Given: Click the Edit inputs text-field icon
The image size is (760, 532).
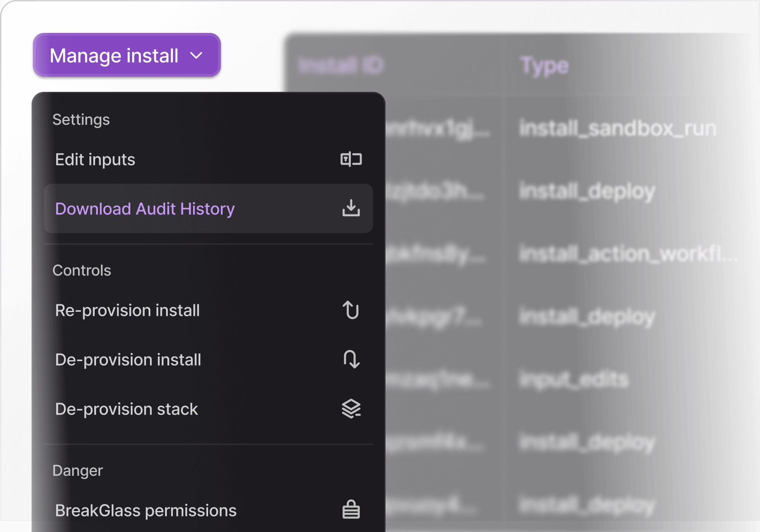Looking at the screenshot, I should pos(351,160).
